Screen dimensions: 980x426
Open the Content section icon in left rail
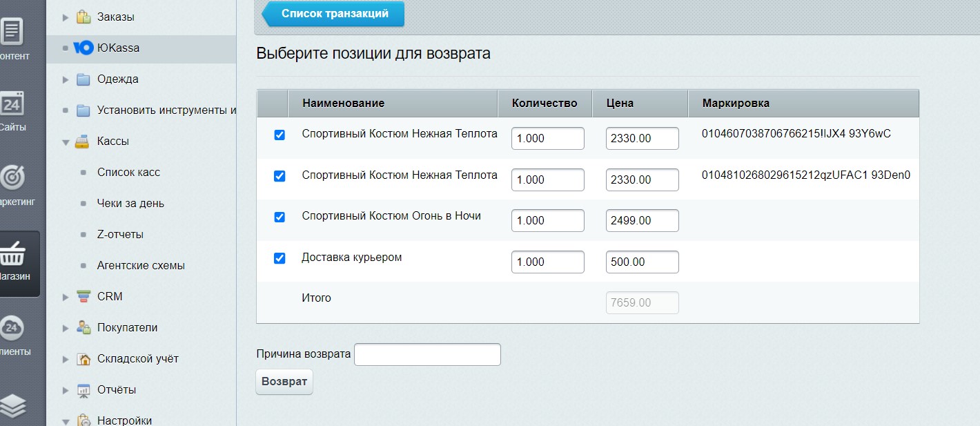click(x=12, y=32)
